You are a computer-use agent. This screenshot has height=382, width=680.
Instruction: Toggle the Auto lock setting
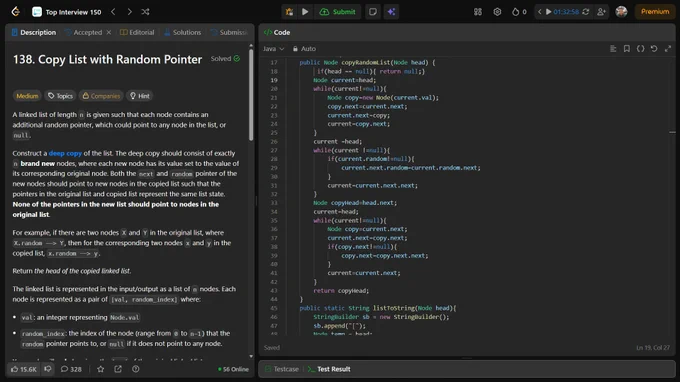(x=304, y=49)
